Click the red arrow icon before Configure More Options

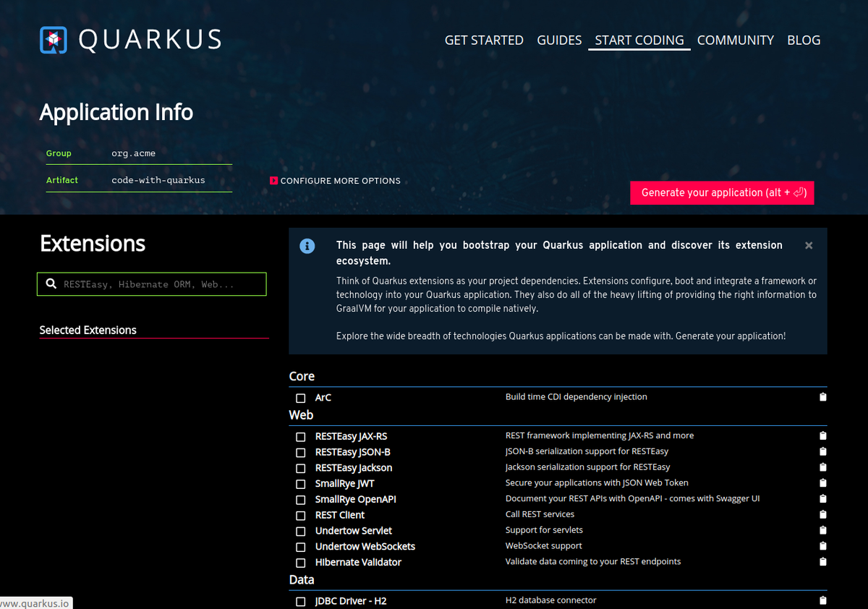click(x=273, y=181)
